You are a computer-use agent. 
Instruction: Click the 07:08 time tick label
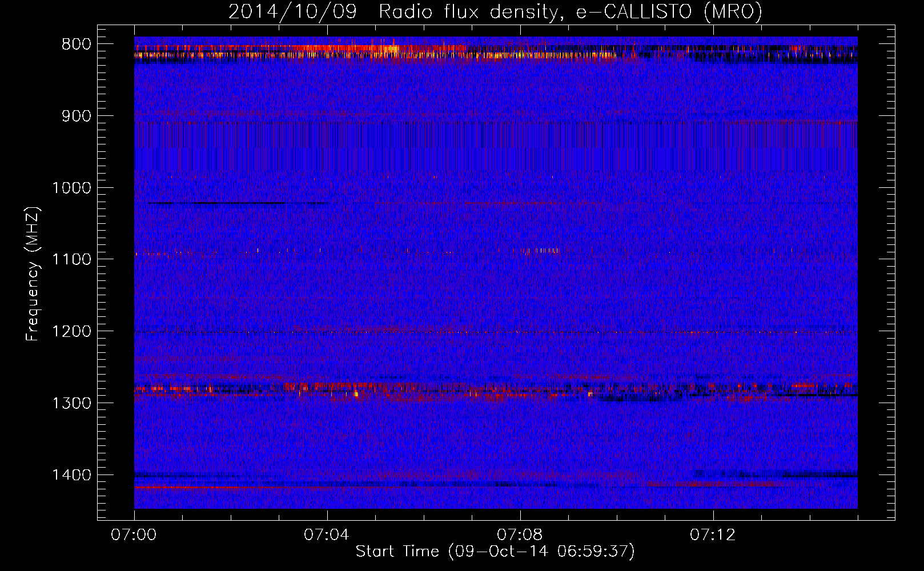click(x=520, y=535)
